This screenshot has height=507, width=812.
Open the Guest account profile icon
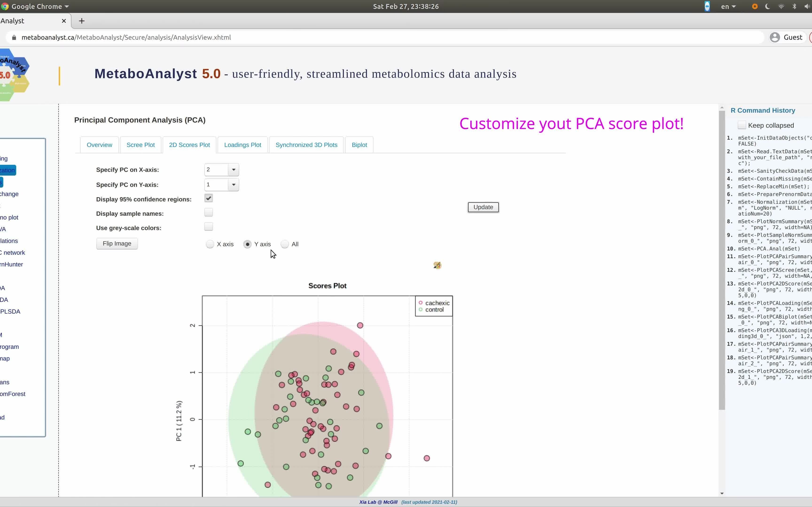pyautogui.click(x=774, y=37)
